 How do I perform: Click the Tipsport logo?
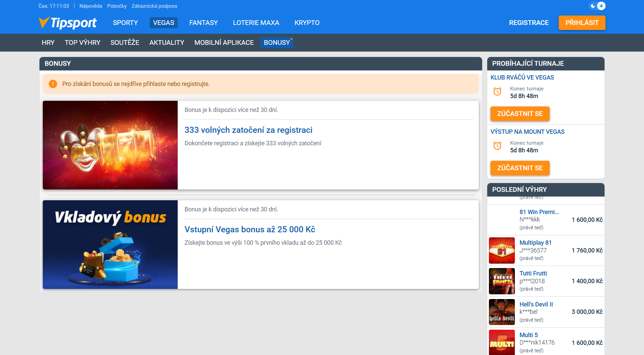point(67,23)
